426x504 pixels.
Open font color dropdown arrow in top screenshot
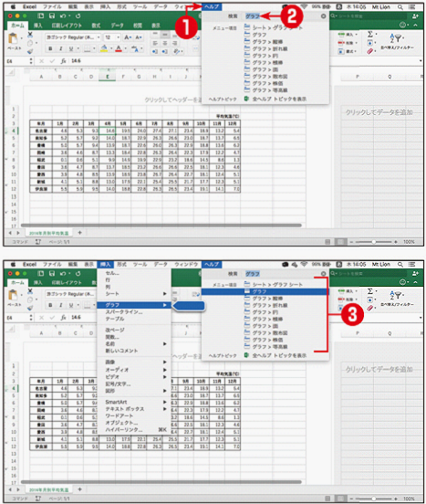pyautogui.click(x=126, y=49)
